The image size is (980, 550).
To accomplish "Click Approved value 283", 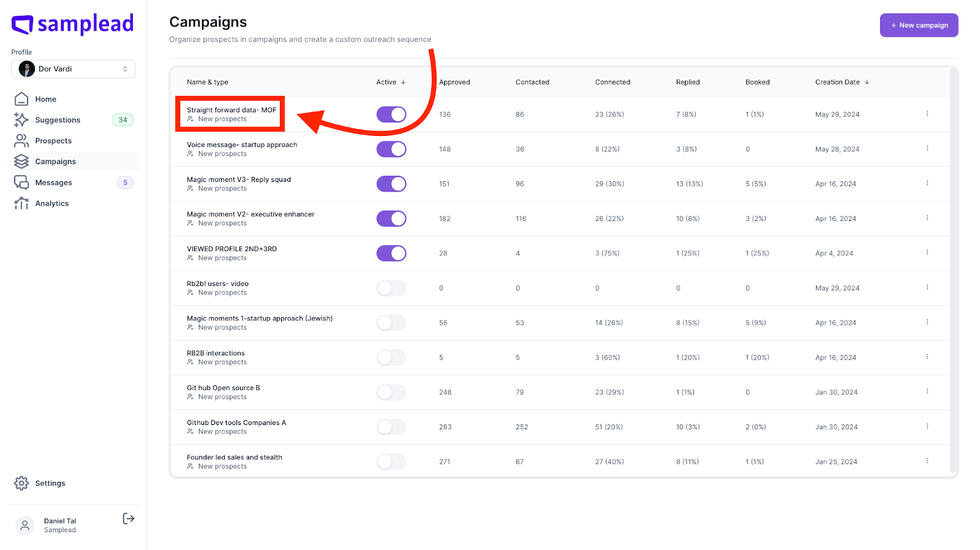I will (445, 427).
